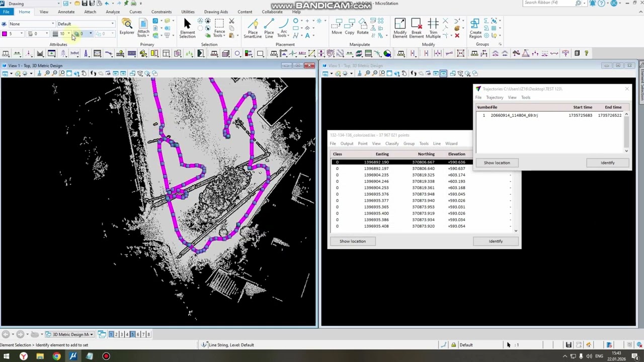The image size is (644, 362).
Task: Select the Modify Element tool
Action: pos(400,28)
